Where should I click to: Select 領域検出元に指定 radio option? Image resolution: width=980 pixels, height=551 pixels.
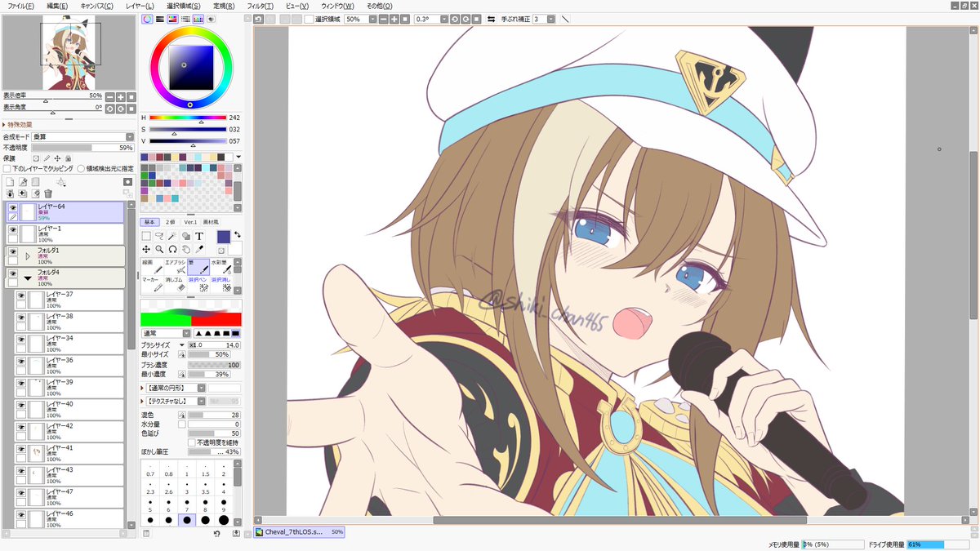(81, 168)
